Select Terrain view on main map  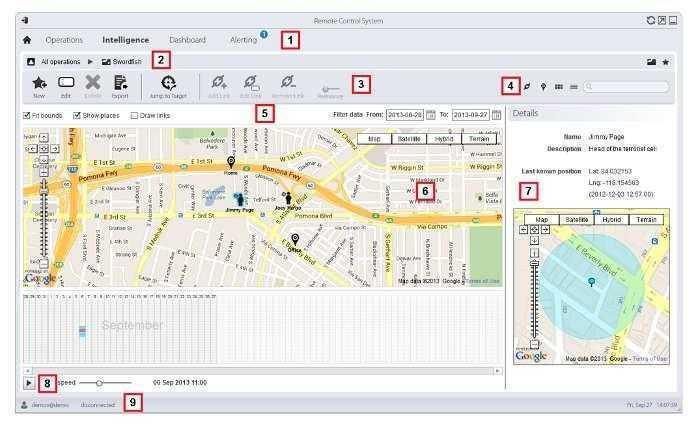[479, 139]
